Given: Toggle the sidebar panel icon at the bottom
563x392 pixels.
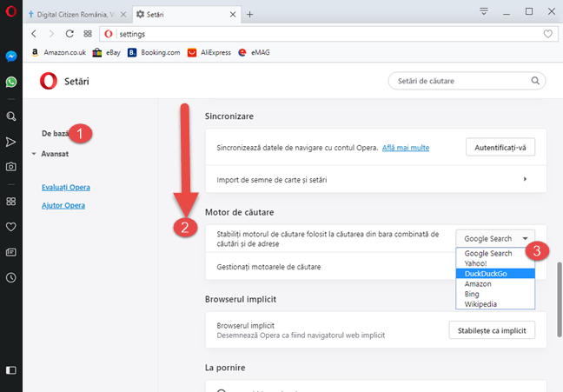Looking at the screenshot, I should [11, 370].
